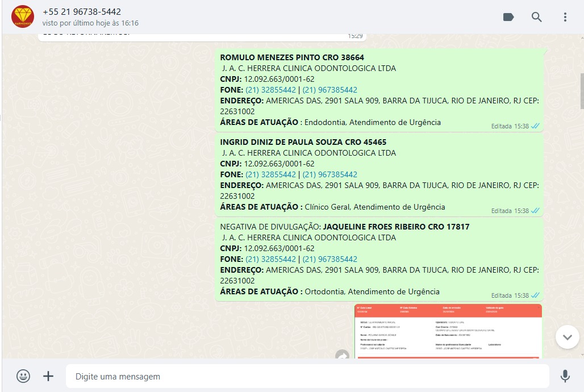Viewport: 584px width, 392px height.
Task: Click 'Ortodontia, Atendimento de Urgência' text
Action: tap(372, 291)
